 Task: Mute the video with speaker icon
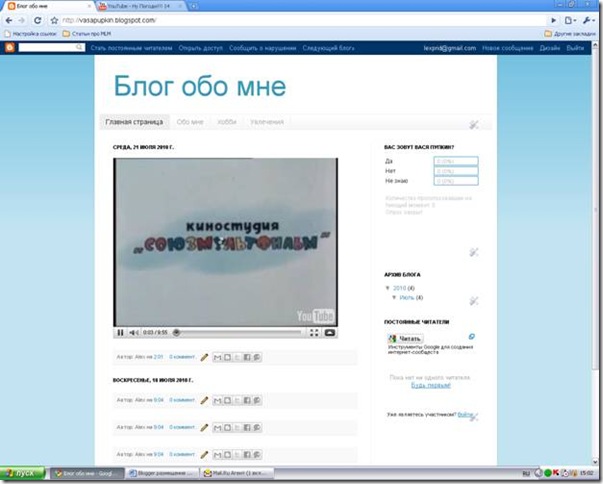134,333
